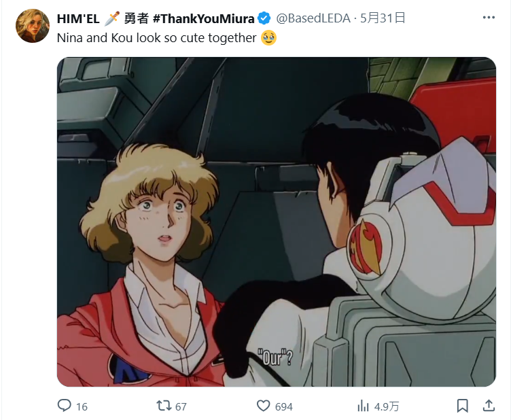The width and height of the screenshot is (511, 420).
Task: Like the tweet with heart icon
Action: (264, 406)
